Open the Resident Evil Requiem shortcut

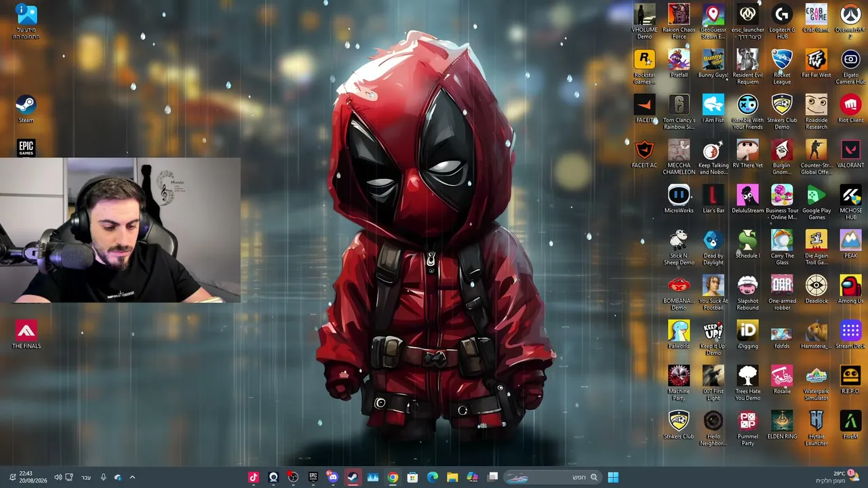click(x=747, y=66)
